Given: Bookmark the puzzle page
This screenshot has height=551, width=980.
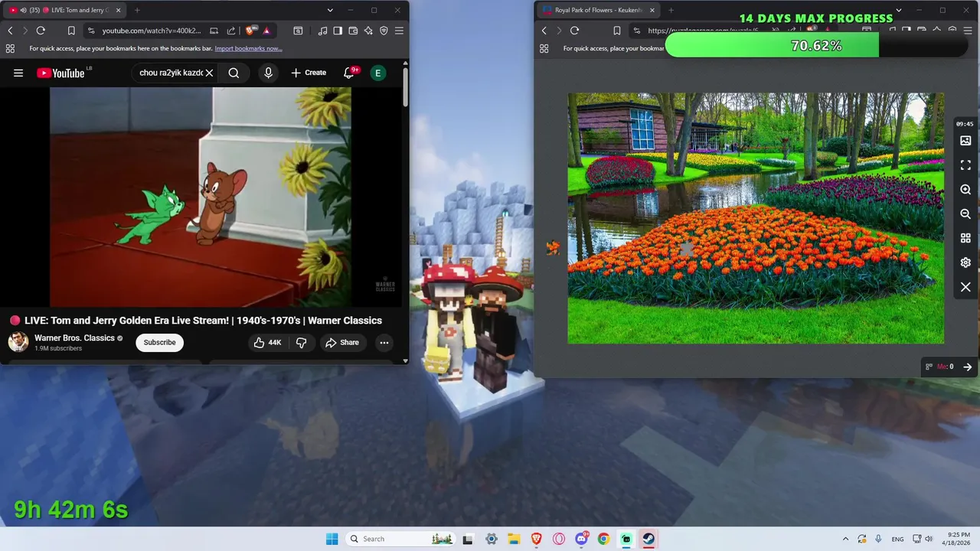Looking at the screenshot, I should click(x=616, y=31).
